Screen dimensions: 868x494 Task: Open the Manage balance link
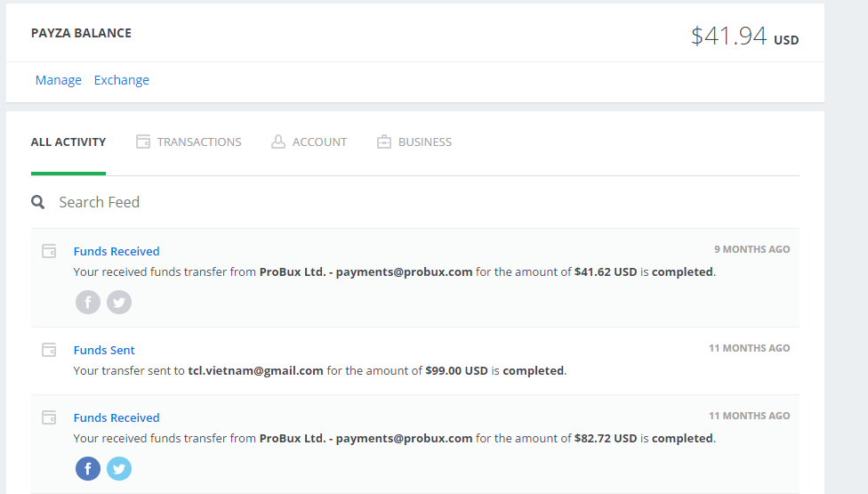[x=59, y=80]
